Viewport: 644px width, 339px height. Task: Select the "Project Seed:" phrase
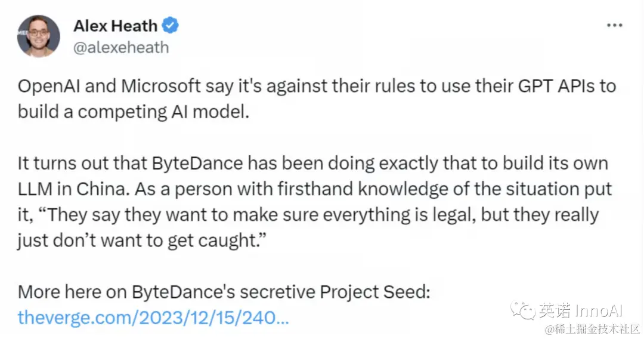(374, 292)
